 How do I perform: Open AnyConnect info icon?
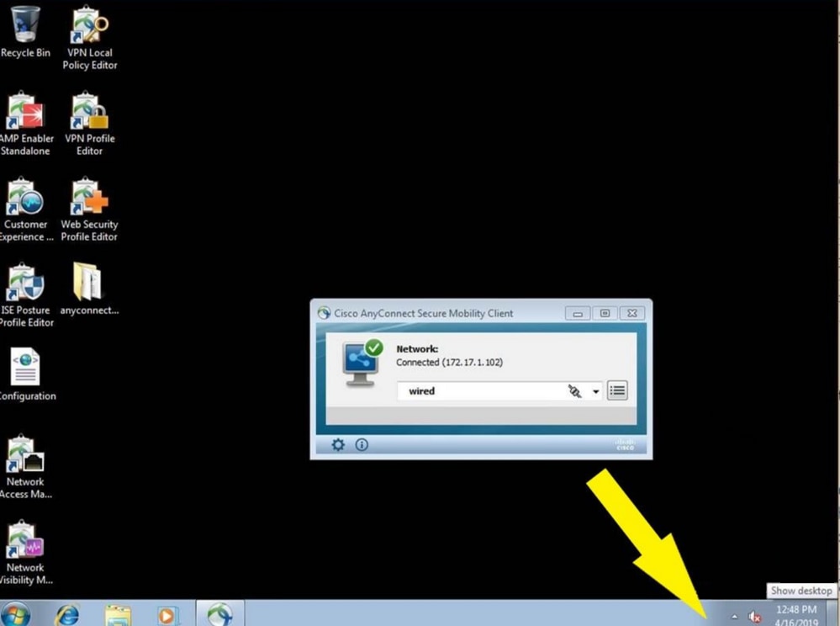[362, 444]
